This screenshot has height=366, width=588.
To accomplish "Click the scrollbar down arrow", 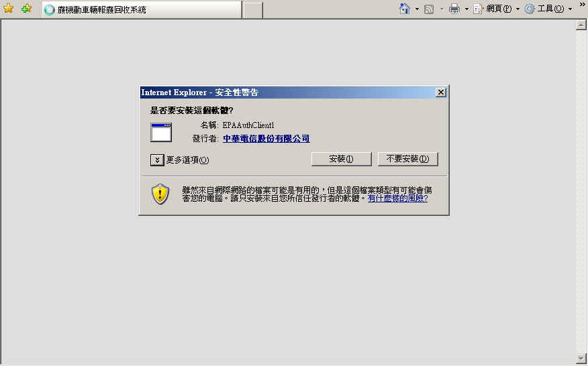I will [581, 358].
